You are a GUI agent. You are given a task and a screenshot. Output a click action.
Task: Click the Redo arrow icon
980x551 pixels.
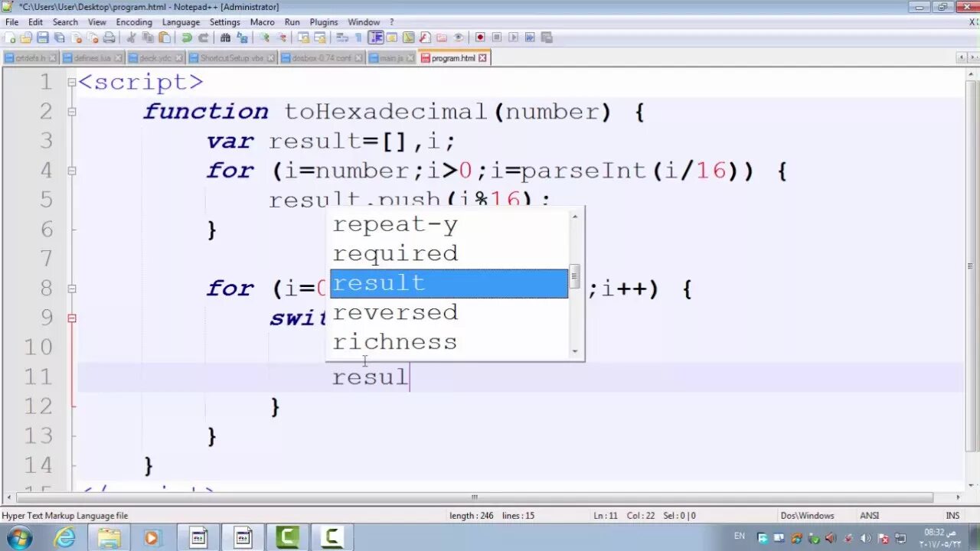pos(204,37)
